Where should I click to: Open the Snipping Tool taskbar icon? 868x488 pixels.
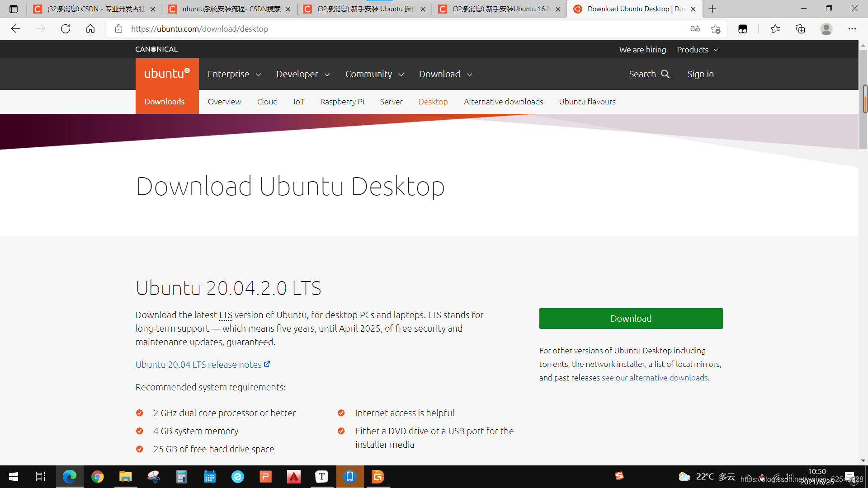154,477
